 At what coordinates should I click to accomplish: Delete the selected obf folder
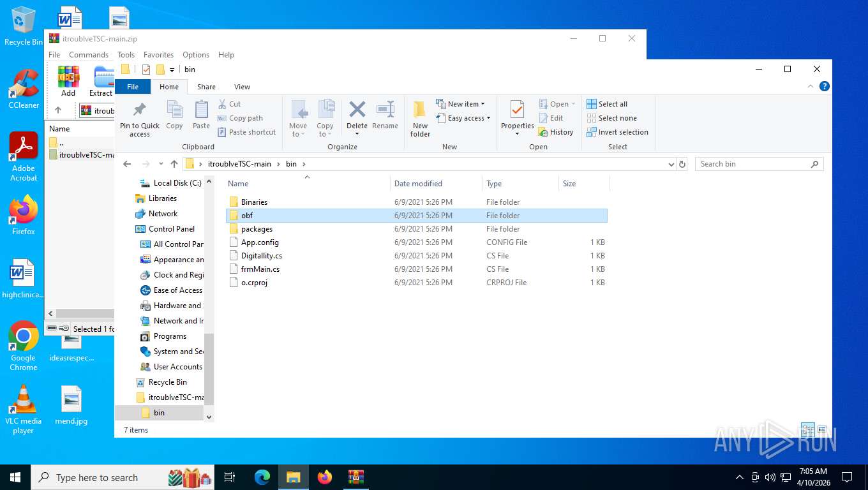357,119
